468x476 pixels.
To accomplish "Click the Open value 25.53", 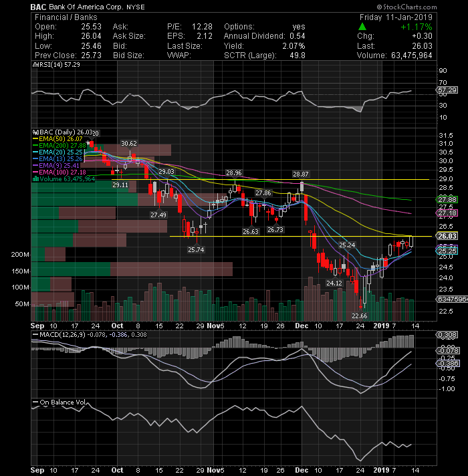I will 91,27.
